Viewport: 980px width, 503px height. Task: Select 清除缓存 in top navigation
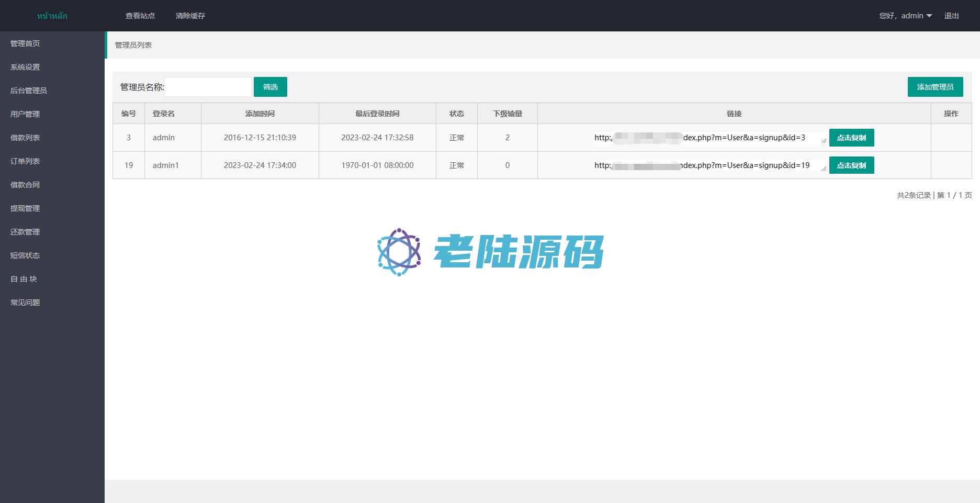click(190, 16)
